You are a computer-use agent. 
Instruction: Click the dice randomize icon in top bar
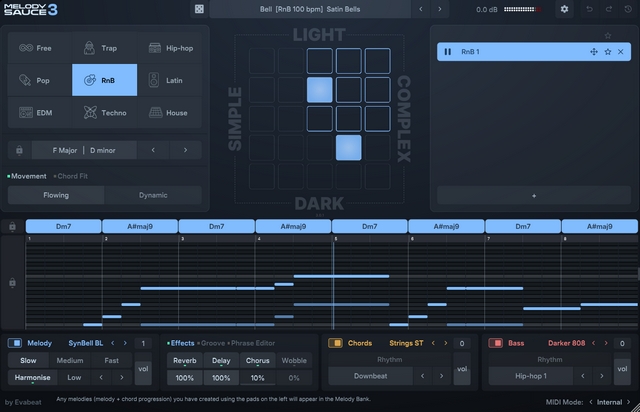pyautogui.click(x=199, y=9)
